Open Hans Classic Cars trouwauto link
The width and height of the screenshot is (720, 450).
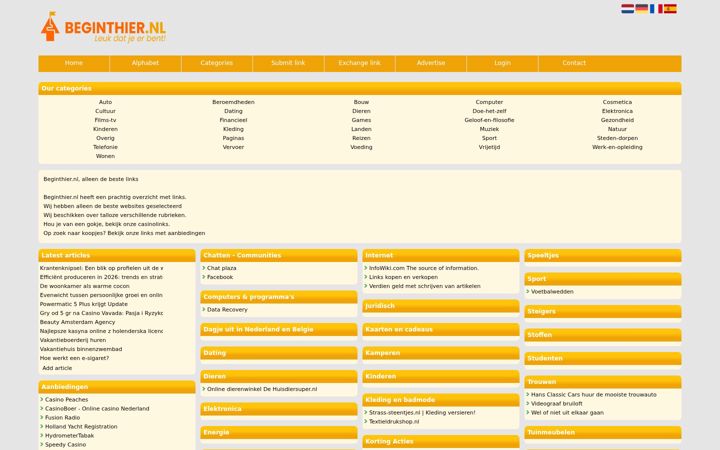(594, 395)
